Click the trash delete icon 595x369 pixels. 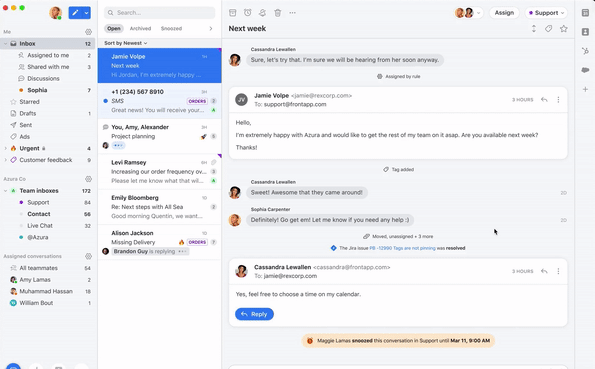click(x=278, y=13)
